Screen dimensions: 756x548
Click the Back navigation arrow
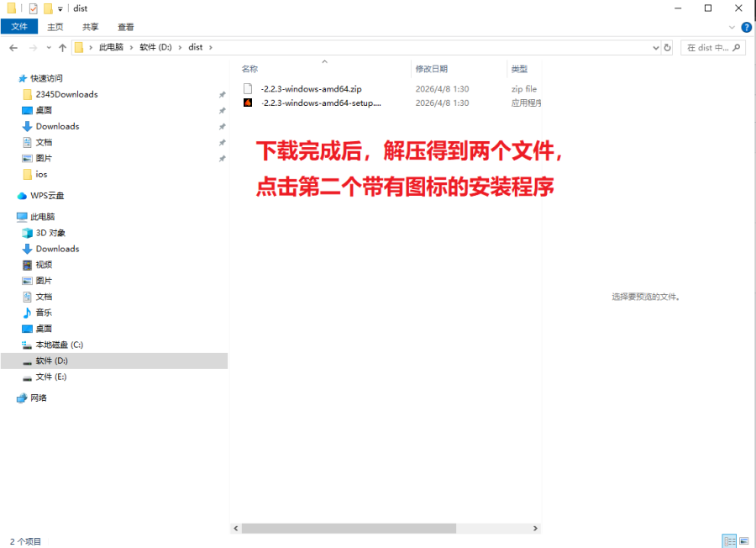click(13, 48)
